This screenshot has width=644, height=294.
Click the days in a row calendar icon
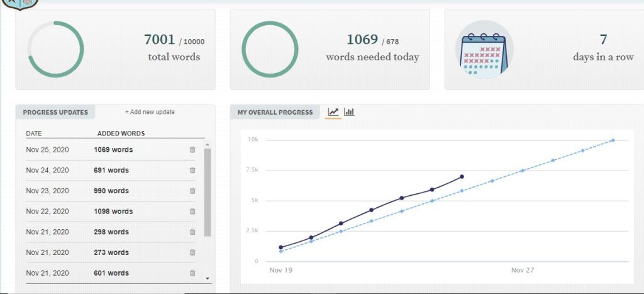[x=484, y=50]
